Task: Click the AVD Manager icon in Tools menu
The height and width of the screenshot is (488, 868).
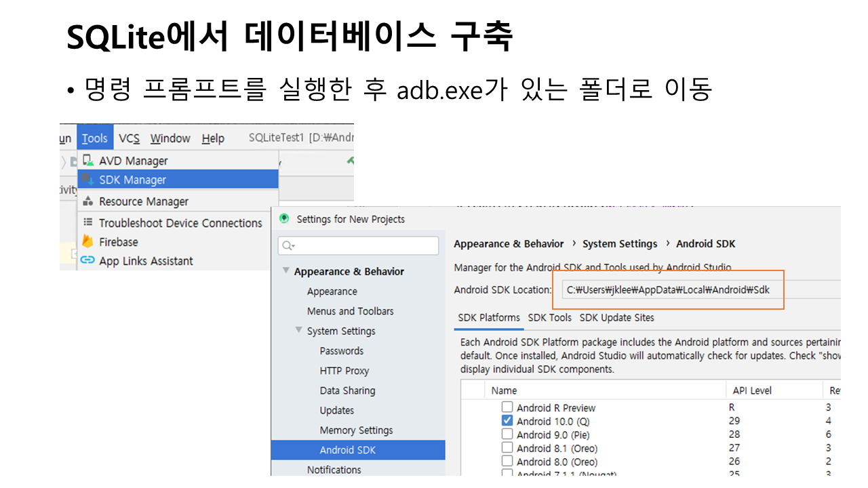Action: [x=87, y=161]
